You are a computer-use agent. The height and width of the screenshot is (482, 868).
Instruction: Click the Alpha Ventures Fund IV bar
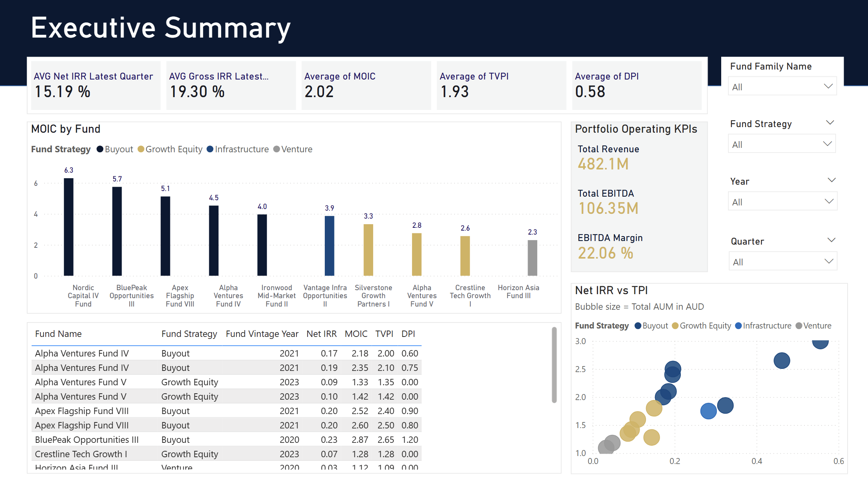(x=214, y=241)
